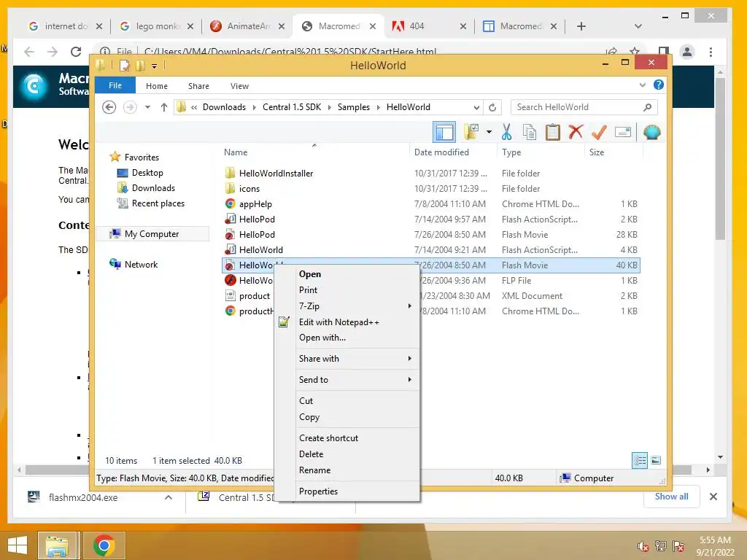
Task: Collapse the Explorer ribbon chevron
Action: pyautogui.click(x=642, y=85)
